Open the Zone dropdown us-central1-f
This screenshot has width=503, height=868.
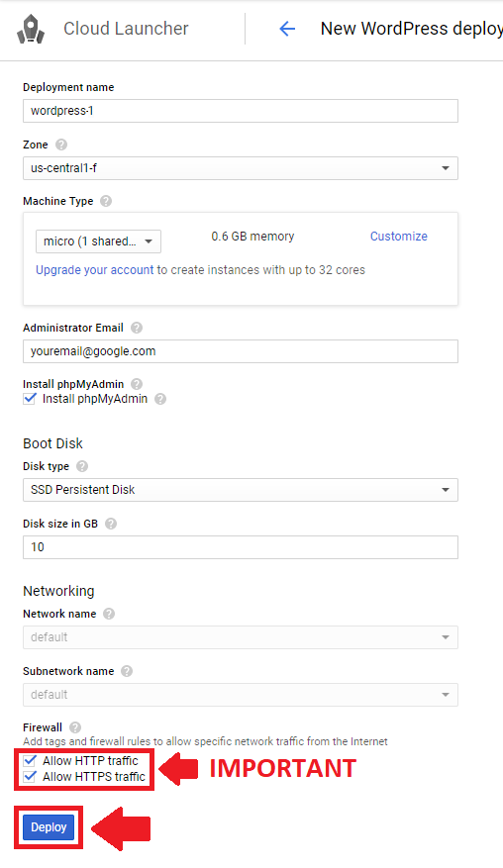pos(241,168)
